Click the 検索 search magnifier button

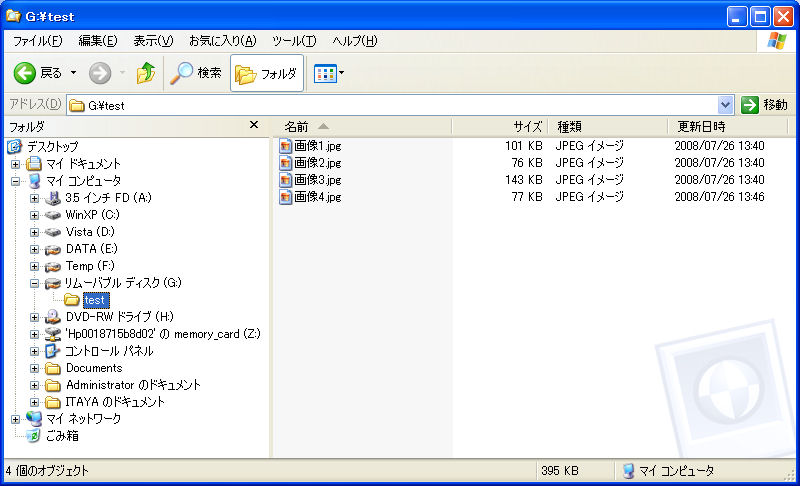point(196,73)
